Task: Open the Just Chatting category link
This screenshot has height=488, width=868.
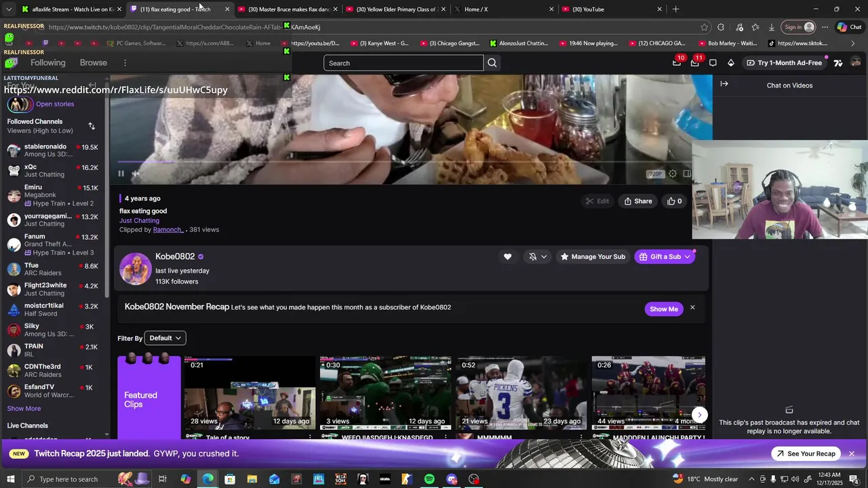Action: tap(139, 220)
